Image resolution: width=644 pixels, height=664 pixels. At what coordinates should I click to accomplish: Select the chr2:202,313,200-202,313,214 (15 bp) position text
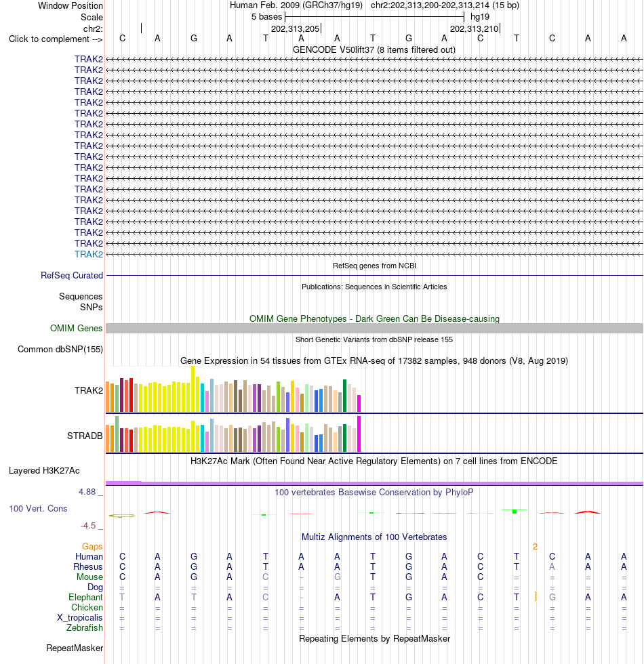coord(445,5)
